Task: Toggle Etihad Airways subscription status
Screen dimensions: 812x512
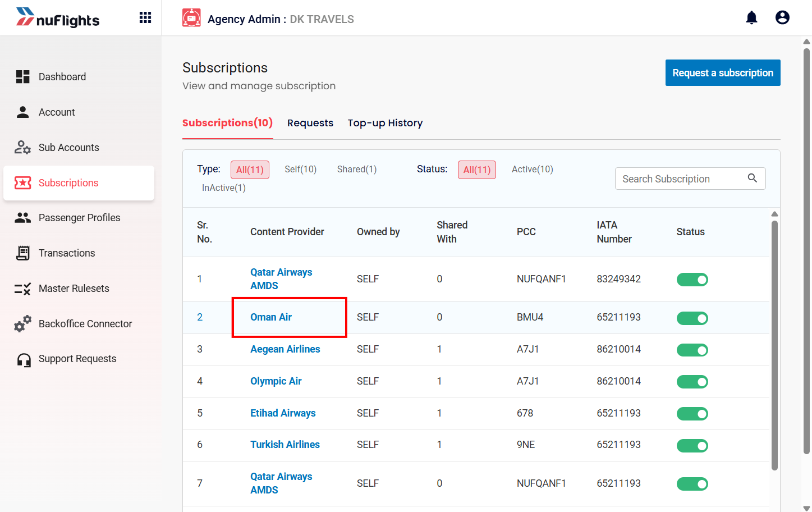Action: pyautogui.click(x=692, y=414)
